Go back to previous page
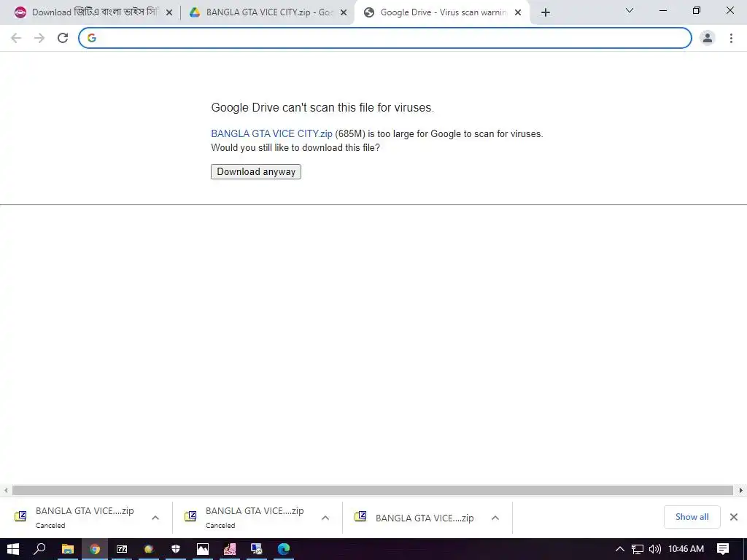Viewport: 747px width, 560px height. pyautogui.click(x=16, y=38)
